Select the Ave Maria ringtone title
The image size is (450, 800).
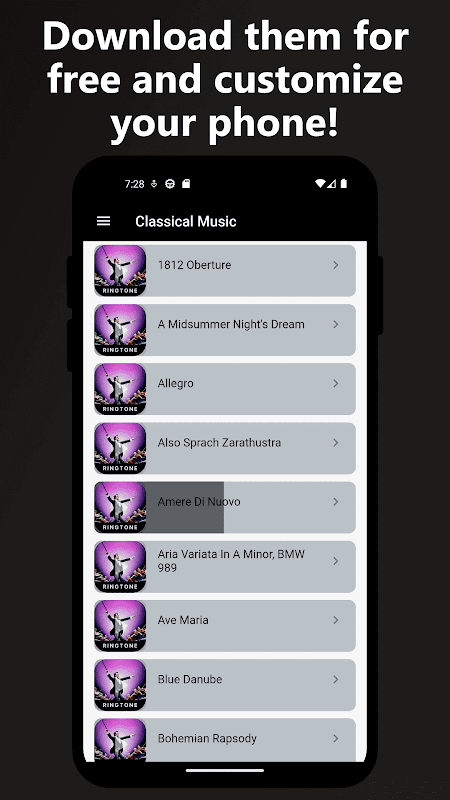[183, 620]
